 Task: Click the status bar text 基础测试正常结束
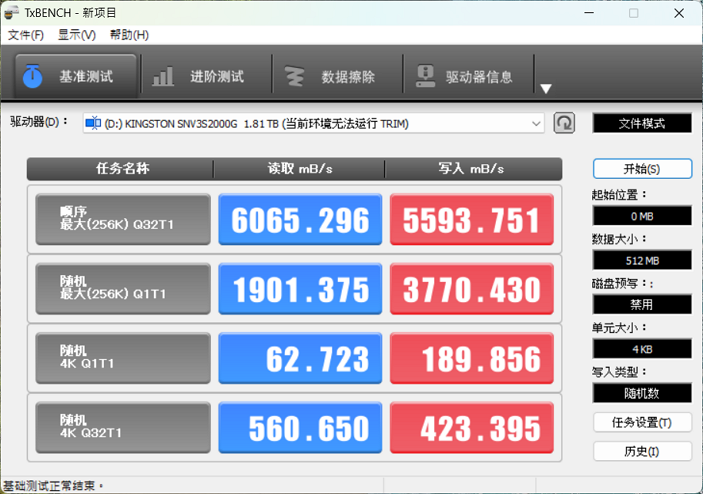(x=53, y=485)
